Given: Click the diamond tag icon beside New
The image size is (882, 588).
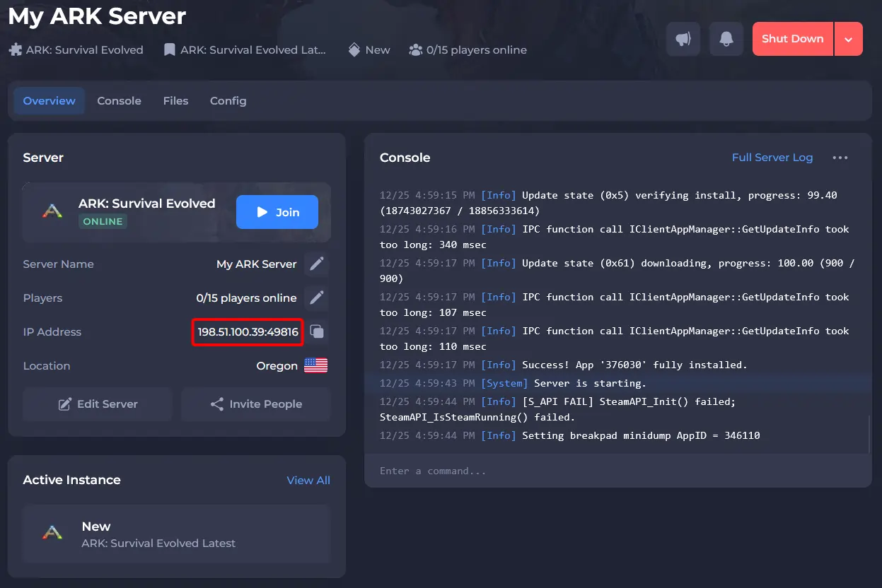Looking at the screenshot, I should click(x=354, y=49).
